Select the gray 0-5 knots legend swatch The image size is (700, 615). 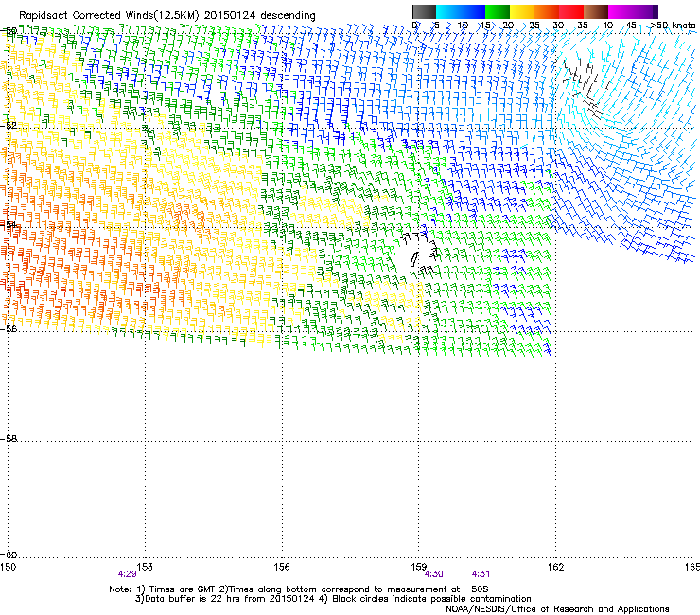click(424, 11)
